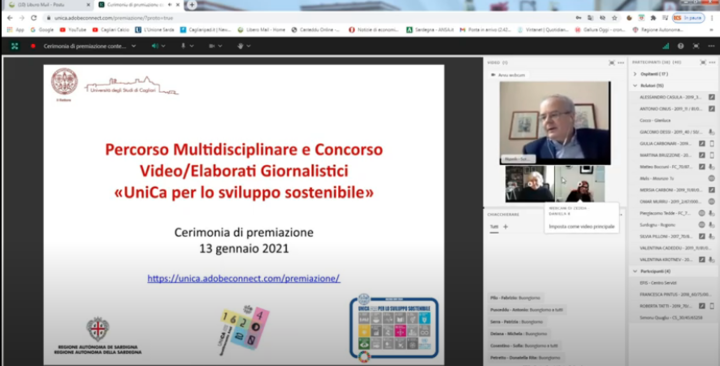The width and height of the screenshot is (720, 366).
Task: Select the main speaker video feed
Action: click(555, 123)
